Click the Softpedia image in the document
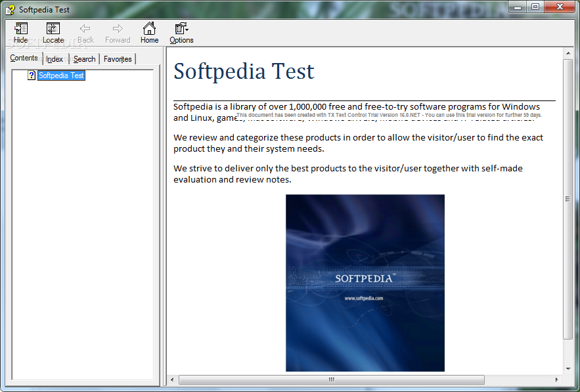 [365, 283]
